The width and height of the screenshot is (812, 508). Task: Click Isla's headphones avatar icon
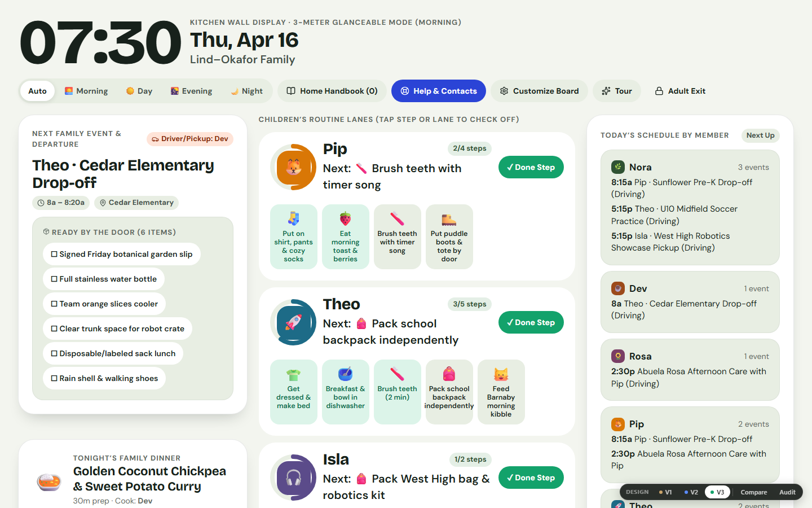pyautogui.click(x=293, y=478)
